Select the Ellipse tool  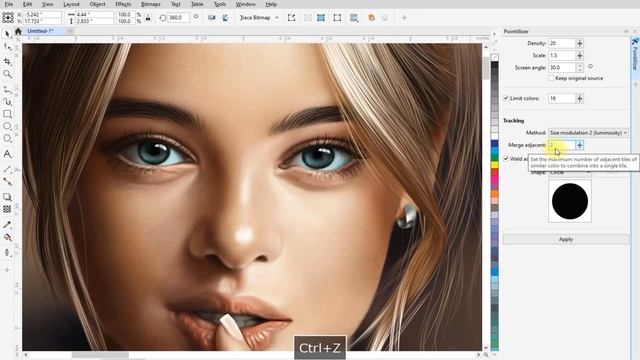7,126
